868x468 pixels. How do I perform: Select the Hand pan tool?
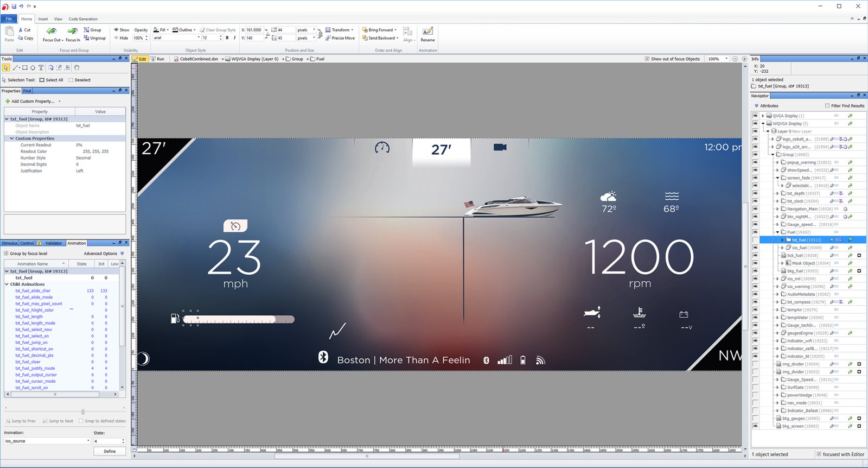point(77,68)
